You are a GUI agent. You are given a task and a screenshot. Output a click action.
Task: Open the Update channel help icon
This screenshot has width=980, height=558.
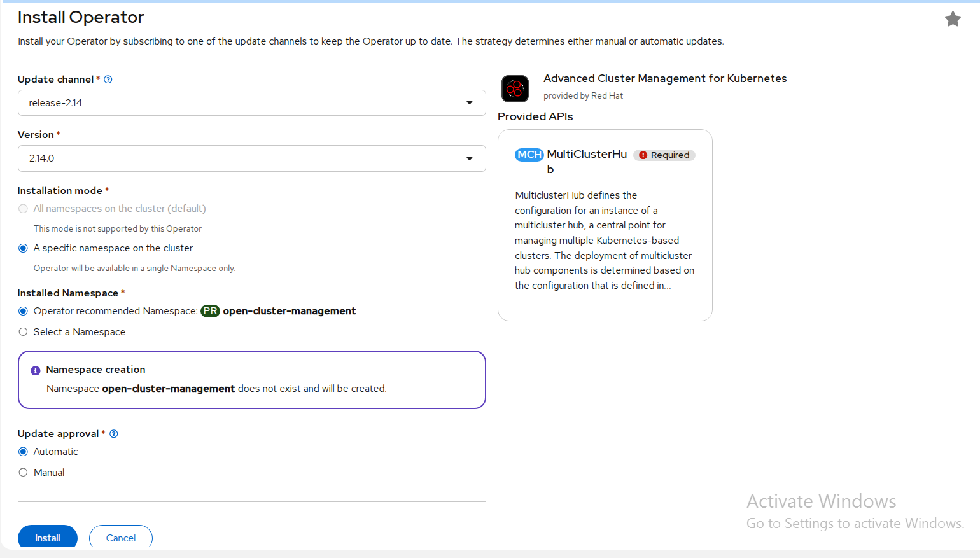click(x=108, y=80)
